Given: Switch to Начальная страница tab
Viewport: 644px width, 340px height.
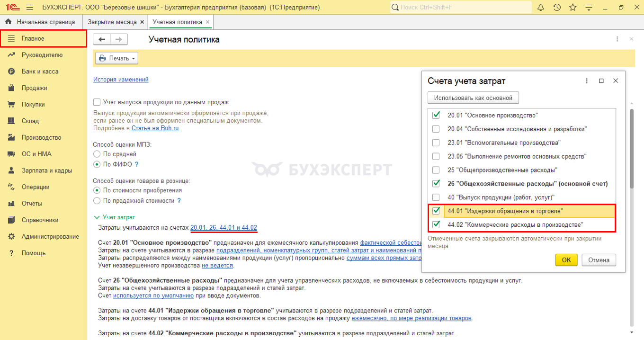Looking at the screenshot, I should [41, 22].
